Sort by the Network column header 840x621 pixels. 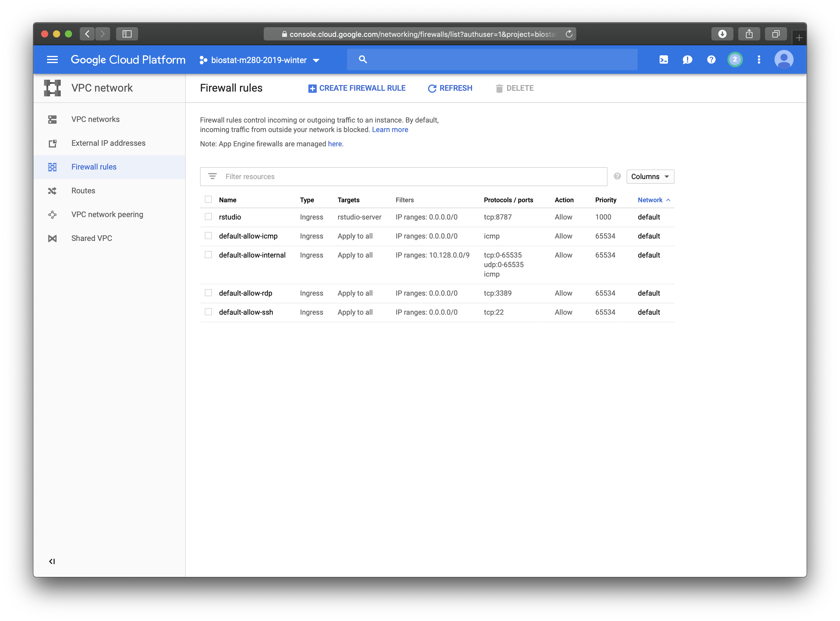coord(650,200)
